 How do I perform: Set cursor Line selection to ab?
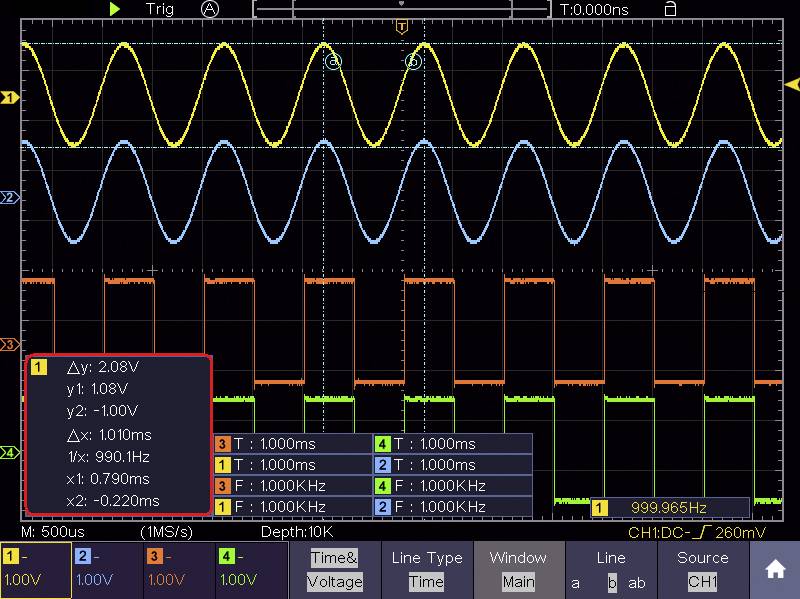click(x=637, y=582)
